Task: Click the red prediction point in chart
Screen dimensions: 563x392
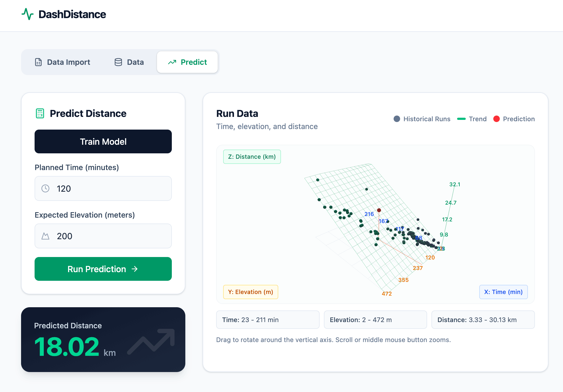Action: (379, 210)
